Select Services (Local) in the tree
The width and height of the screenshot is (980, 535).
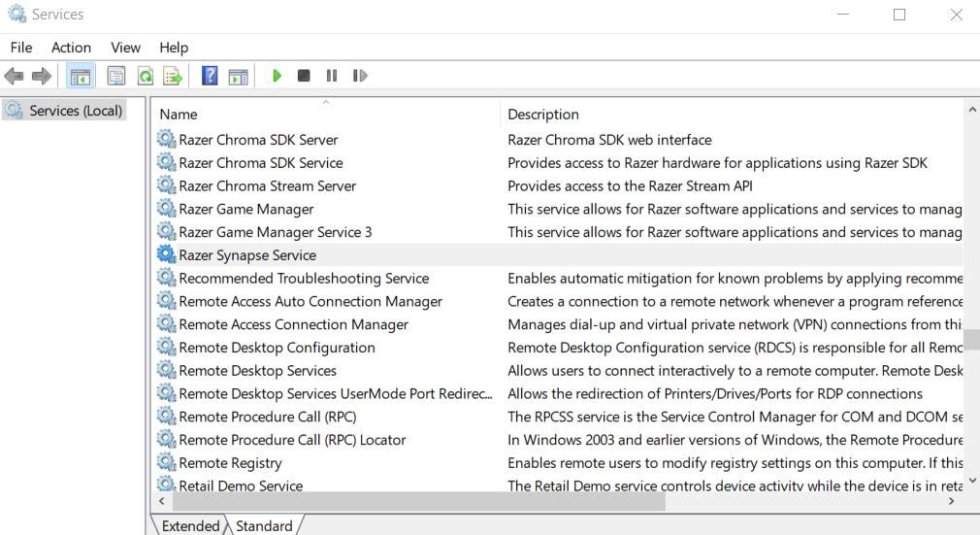tap(75, 111)
